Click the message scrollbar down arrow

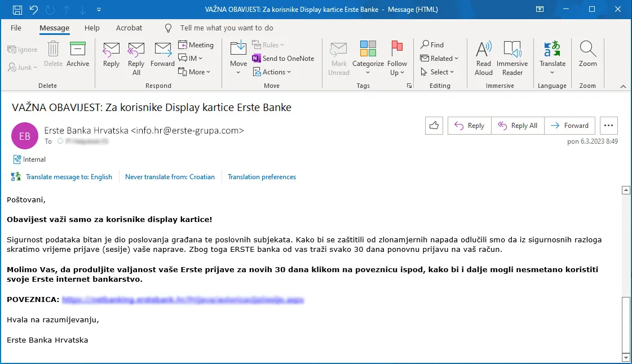pos(626,357)
